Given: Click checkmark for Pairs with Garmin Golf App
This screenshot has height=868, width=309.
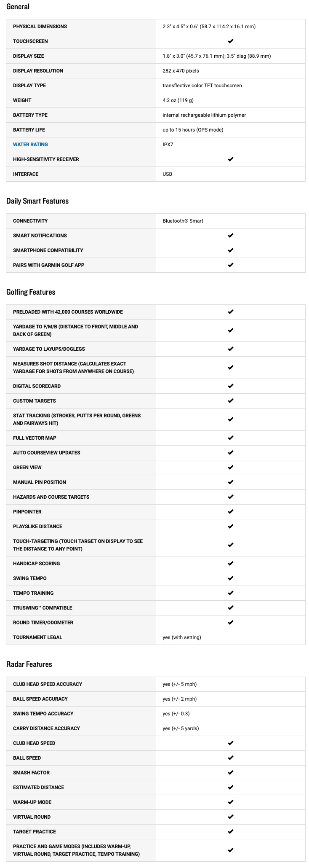Looking at the screenshot, I should click(230, 265).
